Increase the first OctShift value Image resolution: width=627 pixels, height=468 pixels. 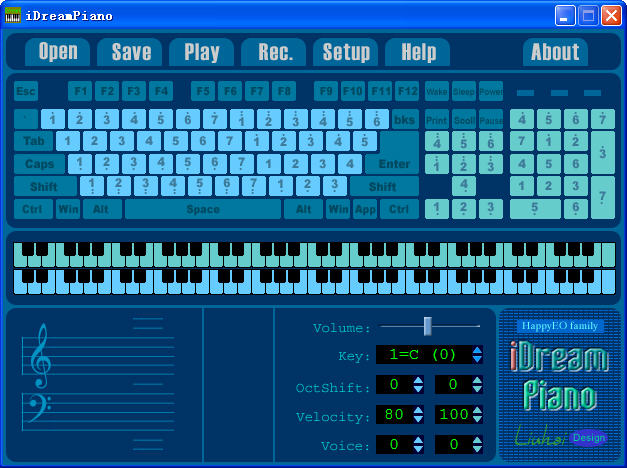coord(418,380)
